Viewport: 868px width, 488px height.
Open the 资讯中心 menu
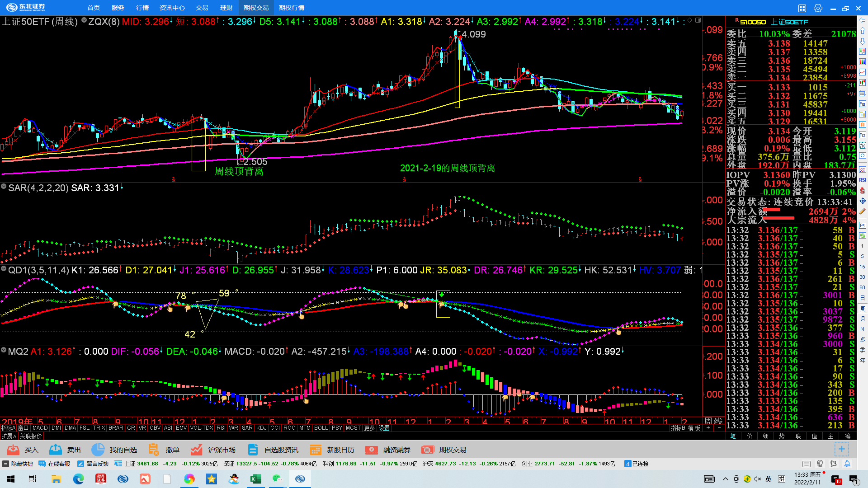pos(172,8)
